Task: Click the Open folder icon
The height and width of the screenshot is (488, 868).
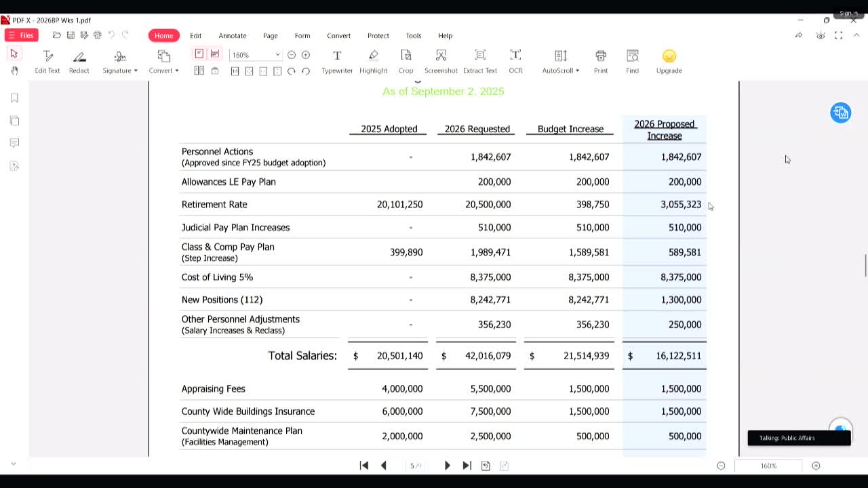Action: point(57,35)
